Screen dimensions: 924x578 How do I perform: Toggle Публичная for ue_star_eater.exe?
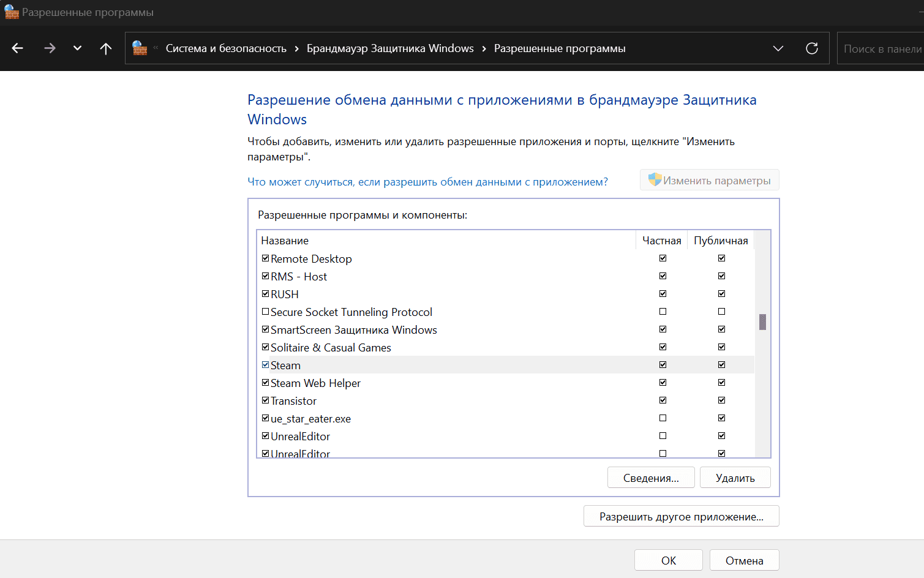(x=721, y=418)
